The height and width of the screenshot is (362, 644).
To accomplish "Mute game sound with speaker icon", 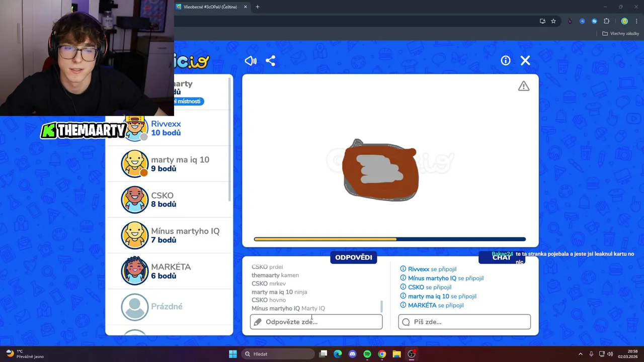I will 250,61.
